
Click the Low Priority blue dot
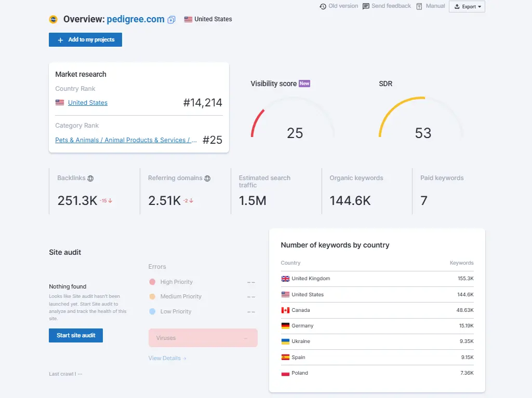pos(152,311)
